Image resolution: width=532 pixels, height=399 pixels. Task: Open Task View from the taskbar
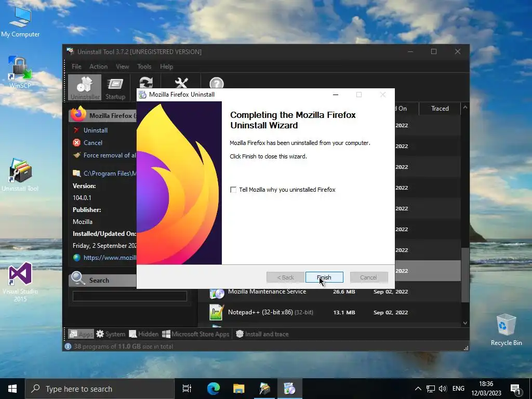187,389
